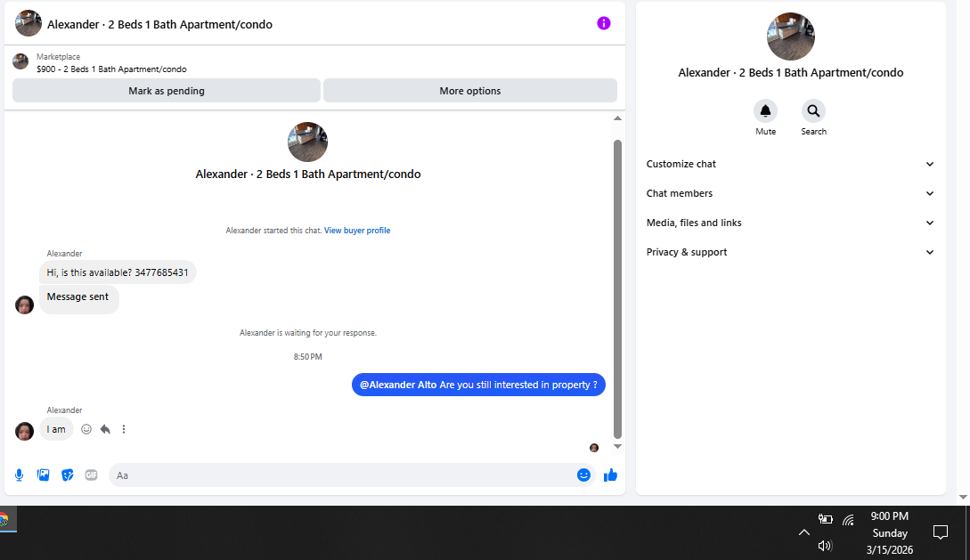Choose a GIF icon
This screenshot has height=560, width=970.
click(x=92, y=475)
